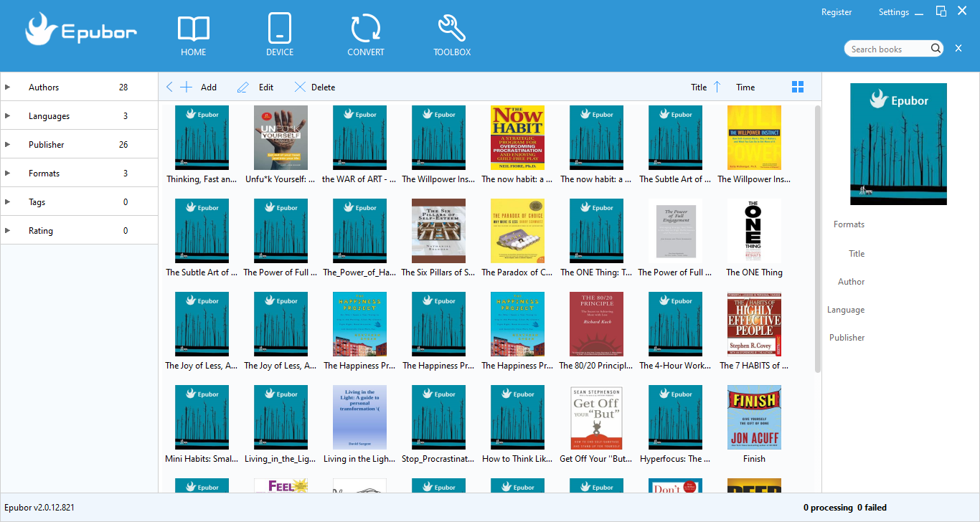Select The Willpower Instinct yellow cover
Image resolution: width=980 pixels, height=522 pixels.
click(x=754, y=138)
